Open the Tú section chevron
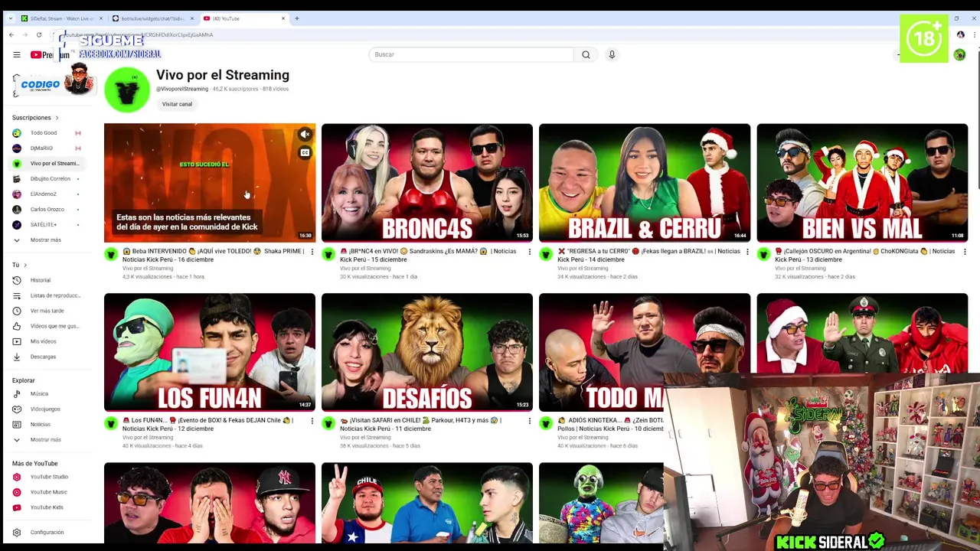 pyautogui.click(x=25, y=265)
